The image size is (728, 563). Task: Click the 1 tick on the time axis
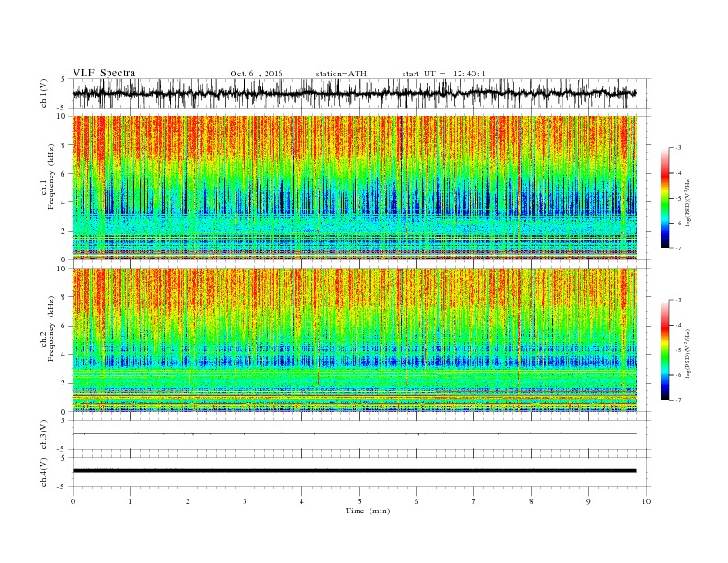pos(130,501)
